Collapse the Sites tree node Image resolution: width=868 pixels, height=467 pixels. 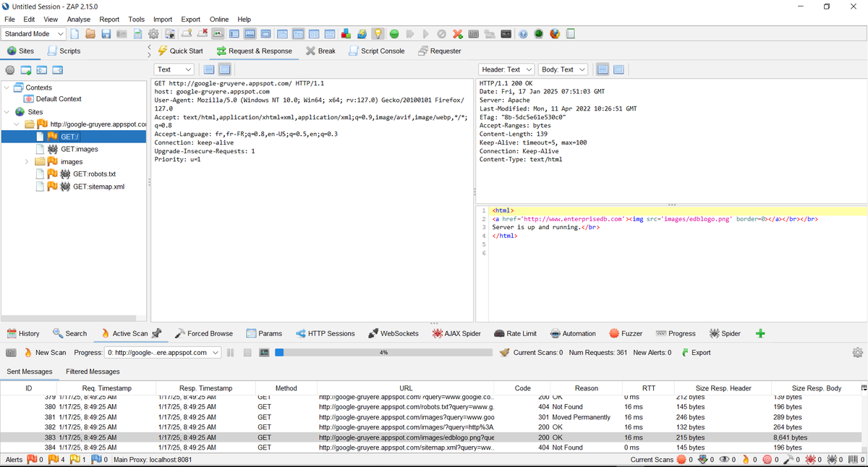pyautogui.click(x=7, y=112)
